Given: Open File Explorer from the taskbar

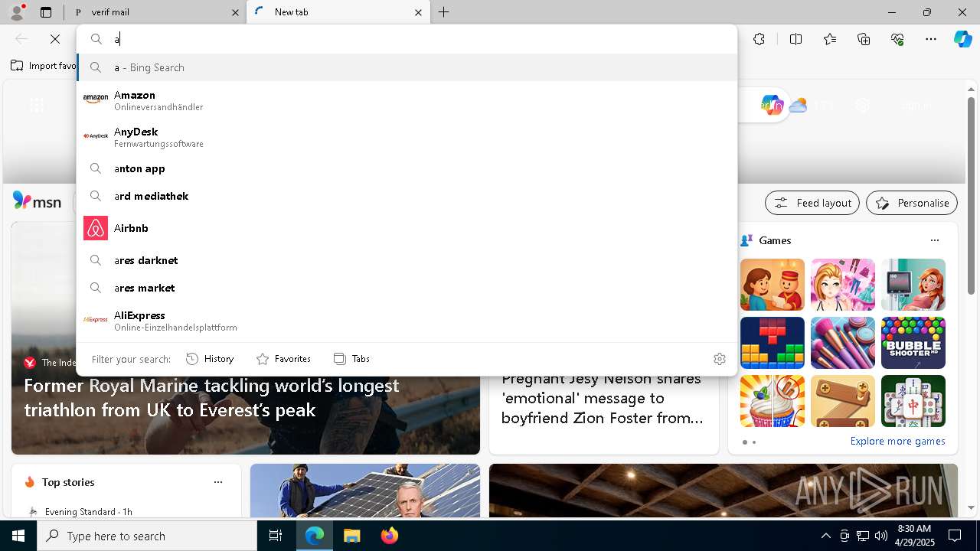Looking at the screenshot, I should click(x=351, y=536).
